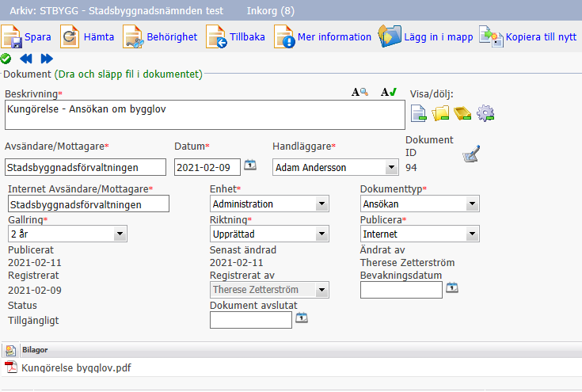Click the Tillbaka back icon
This screenshot has width=582, height=392.
pos(216,36)
